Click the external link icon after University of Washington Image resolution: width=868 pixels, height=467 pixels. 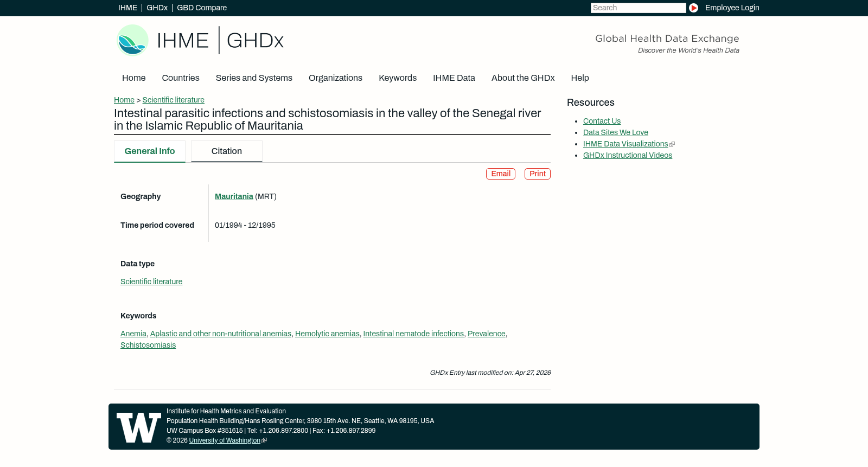point(264,441)
